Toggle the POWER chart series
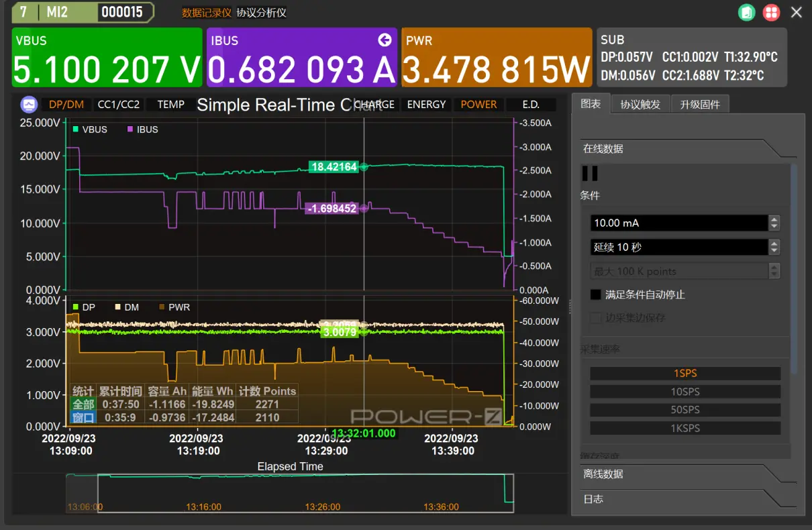 coord(478,105)
